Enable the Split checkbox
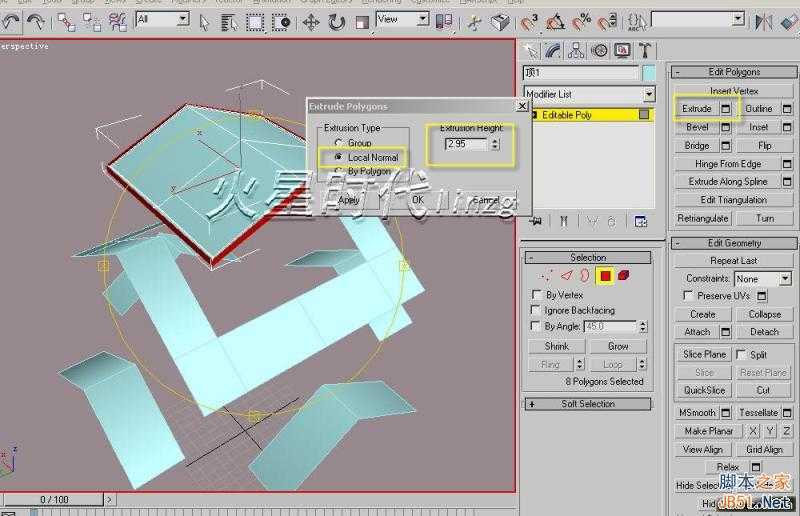The width and height of the screenshot is (800, 516). coord(741,354)
